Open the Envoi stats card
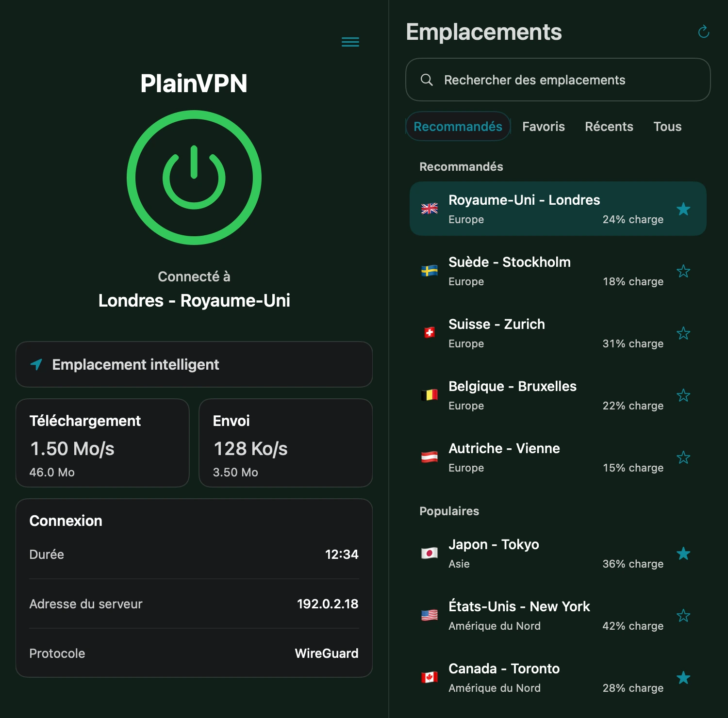This screenshot has width=728, height=718. pyautogui.click(x=286, y=443)
